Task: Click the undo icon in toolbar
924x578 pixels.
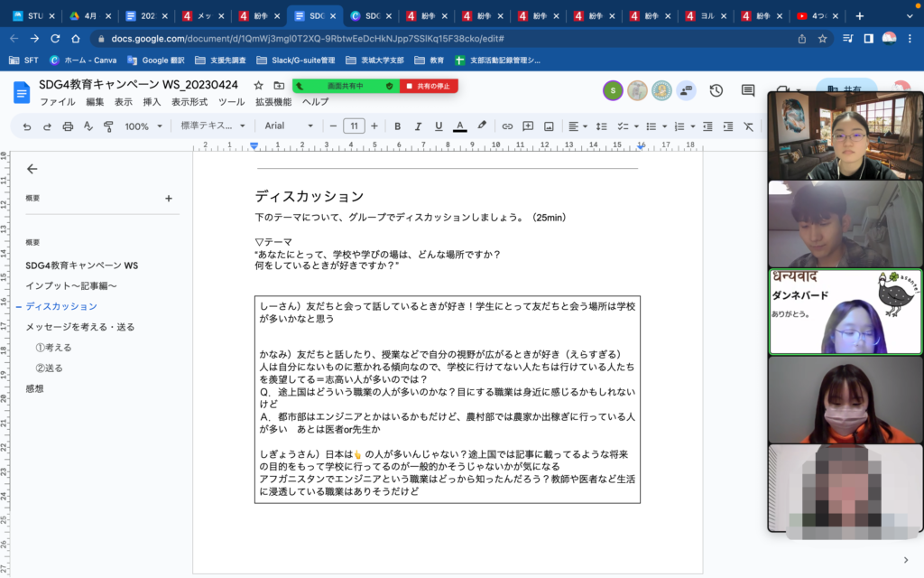Action: click(x=27, y=126)
